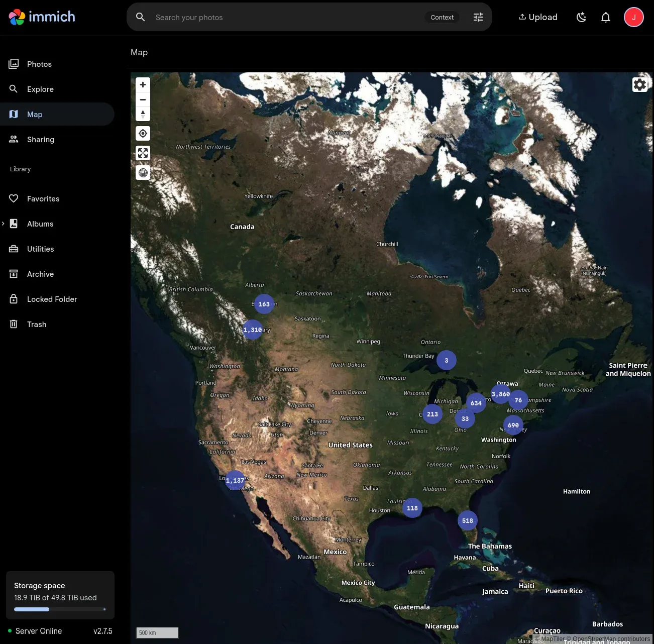Open the Sharing people icon
The image size is (654, 644).
tap(14, 139)
